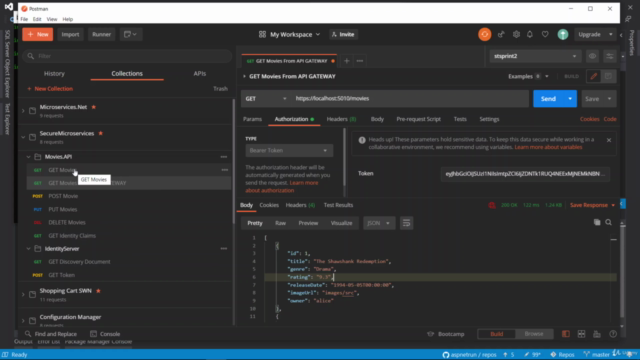Click the environment quick look eye icon
The height and width of the screenshot is (360, 640).
coord(592,56)
